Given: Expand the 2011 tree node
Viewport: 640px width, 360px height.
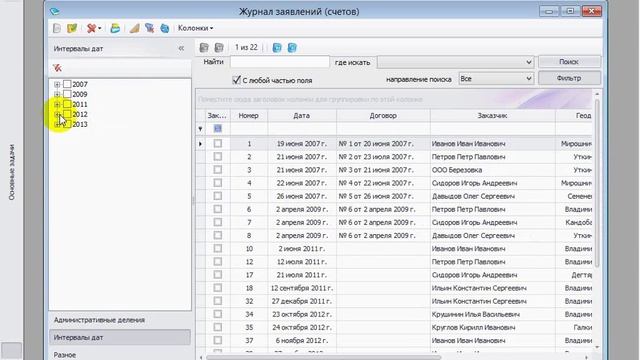Looking at the screenshot, I should click(x=57, y=104).
